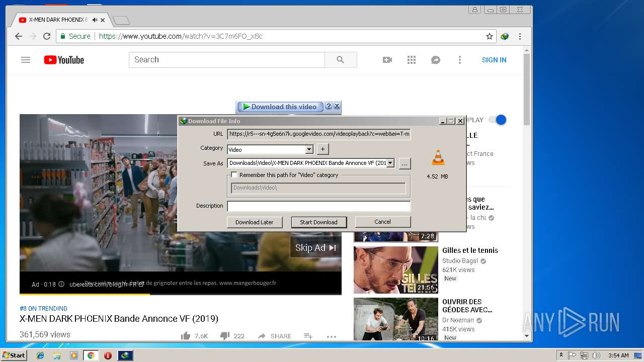Enable Remember this path for Video category
Image resolution: width=644 pixels, height=362 pixels.
point(234,175)
